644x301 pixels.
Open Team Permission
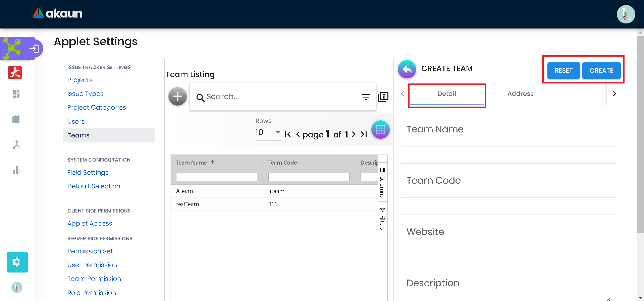[94, 279]
